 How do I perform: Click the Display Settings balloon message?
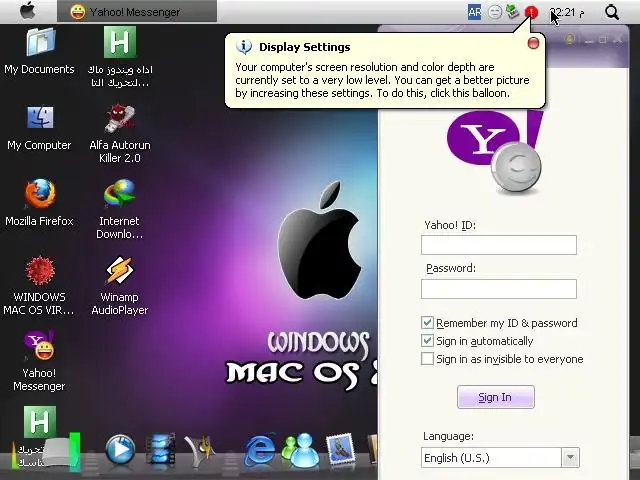pyautogui.click(x=382, y=80)
